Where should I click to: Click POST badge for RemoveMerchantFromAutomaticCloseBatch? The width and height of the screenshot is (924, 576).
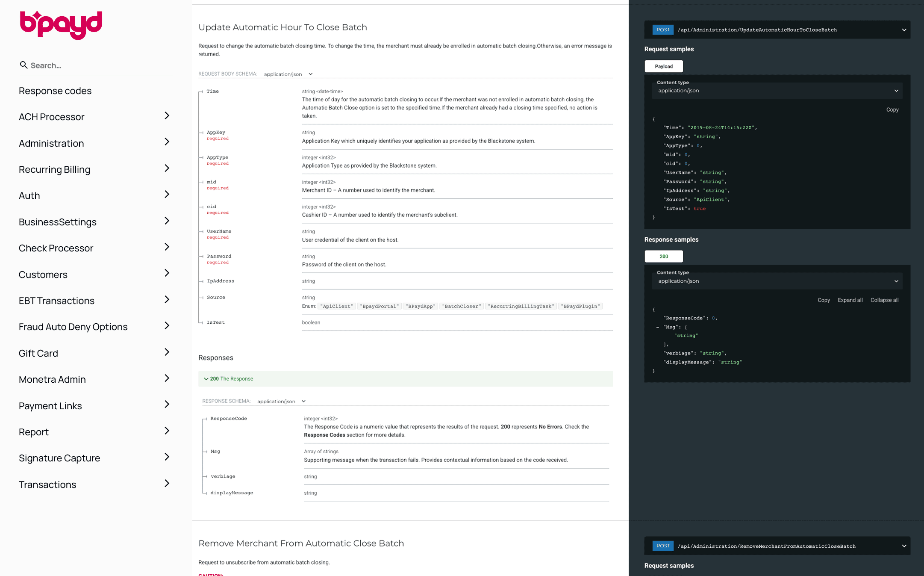coord(663,546)
